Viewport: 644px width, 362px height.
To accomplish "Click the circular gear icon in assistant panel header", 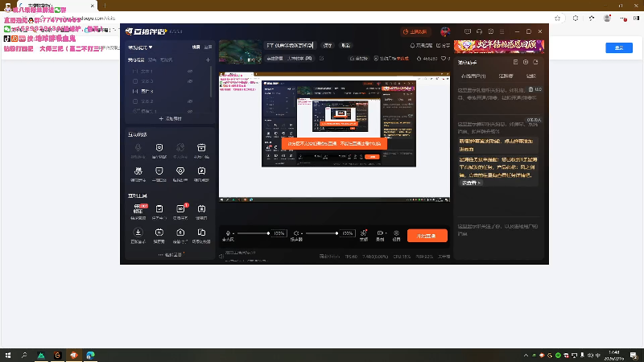I will tap(526, 63).
